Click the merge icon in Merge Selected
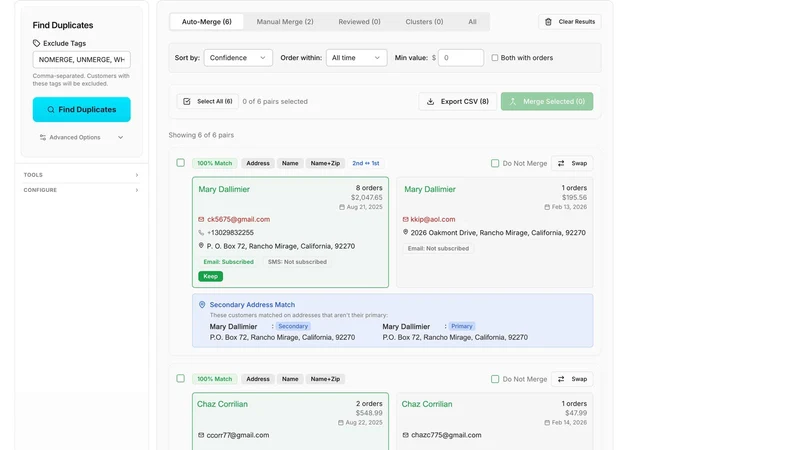This screenshot has height=450, width=800. (513, 102)
